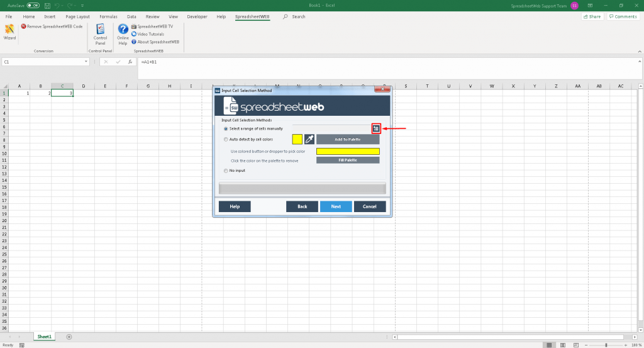Switch to the Insert tab
This screenshot has width=644, height=348.
coord(50,17)
